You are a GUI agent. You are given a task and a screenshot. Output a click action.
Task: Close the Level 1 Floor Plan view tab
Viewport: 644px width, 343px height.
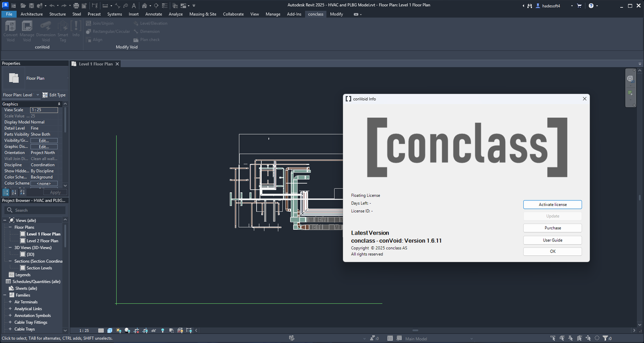click(118, 64)
